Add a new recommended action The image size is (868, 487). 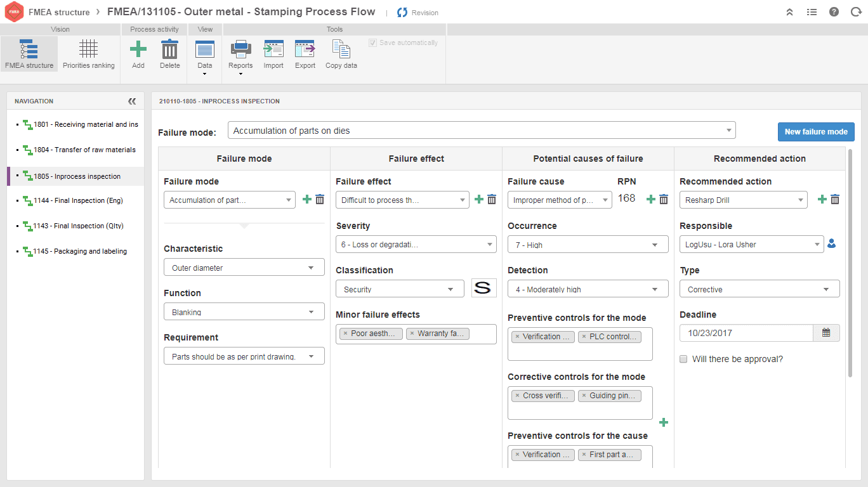point(822,200)
